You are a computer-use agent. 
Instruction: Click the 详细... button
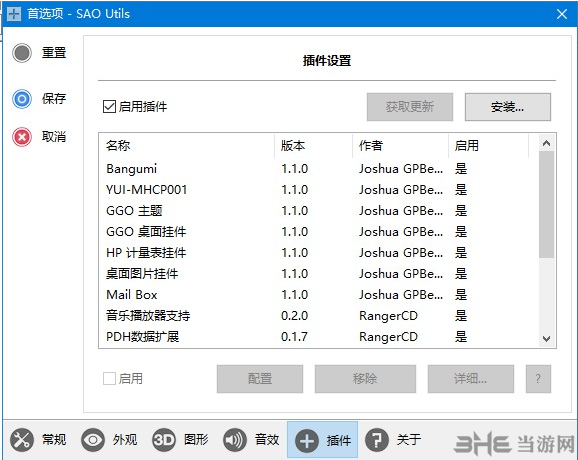click(x=471, y=379)
